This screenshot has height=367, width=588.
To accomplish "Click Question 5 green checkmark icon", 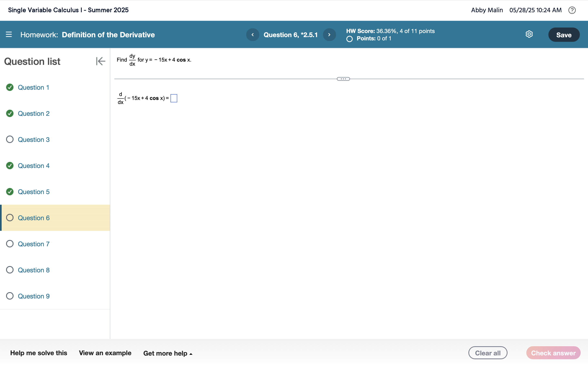I will pyautogui.click(x=10, y=192).
